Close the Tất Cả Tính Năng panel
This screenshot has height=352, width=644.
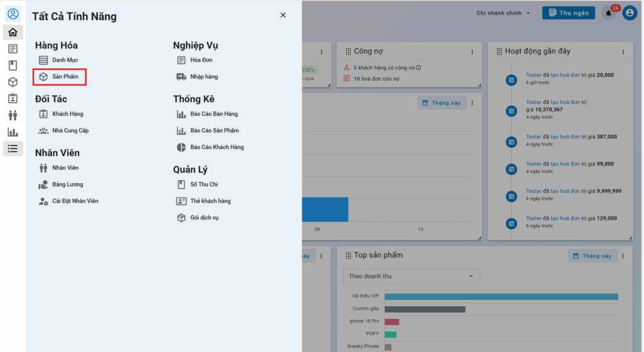pos(283,15)
